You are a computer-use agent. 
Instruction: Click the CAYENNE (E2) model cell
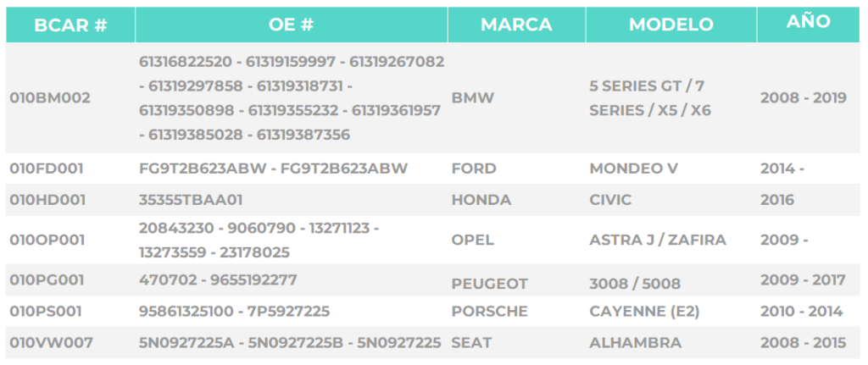pos(644,311)
